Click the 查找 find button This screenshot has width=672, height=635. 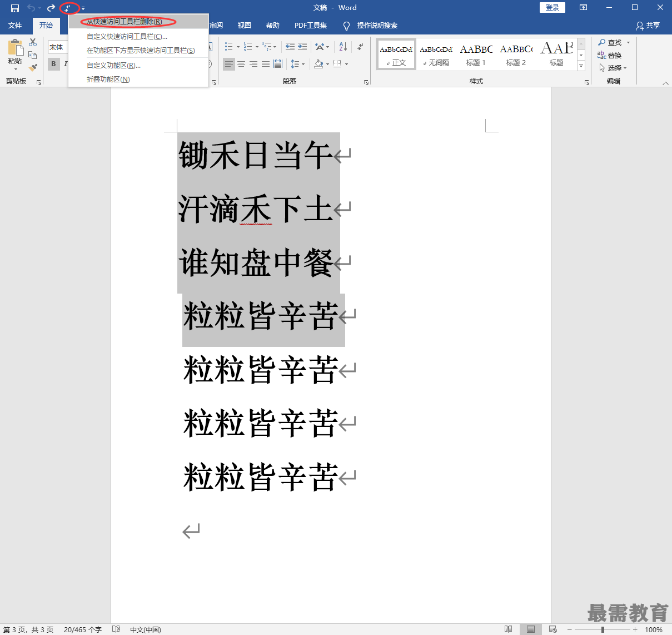tap(610, 43)
